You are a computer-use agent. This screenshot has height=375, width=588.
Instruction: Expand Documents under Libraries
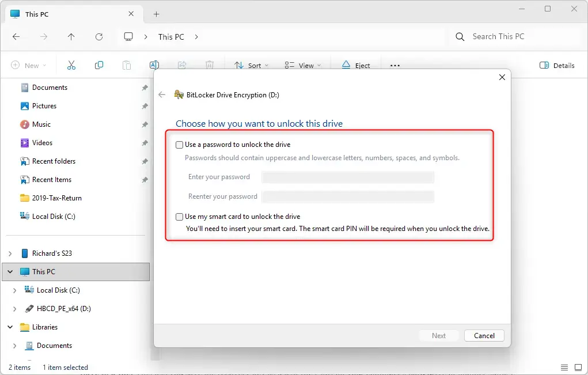(x=14, y=346)
